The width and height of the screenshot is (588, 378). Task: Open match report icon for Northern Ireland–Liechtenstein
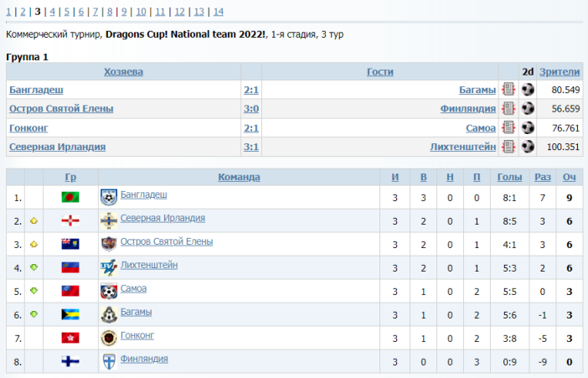click(x=508, y=148)
